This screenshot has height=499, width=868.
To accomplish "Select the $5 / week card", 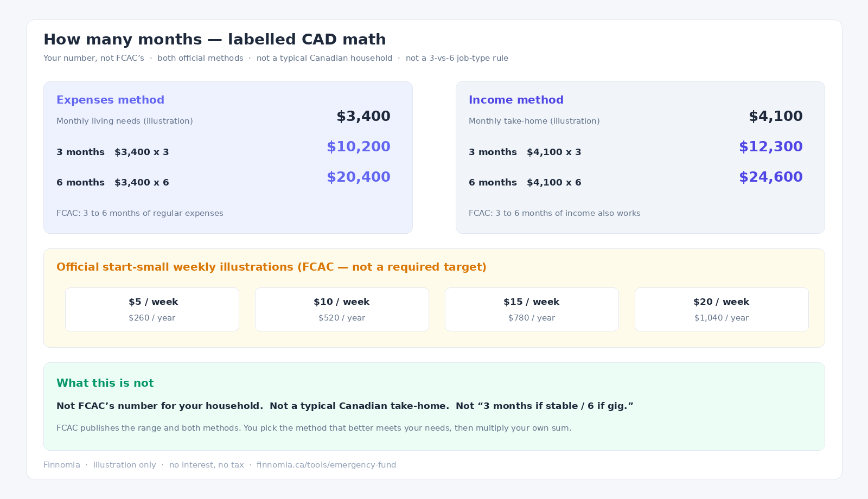I will tap(152, 309).
